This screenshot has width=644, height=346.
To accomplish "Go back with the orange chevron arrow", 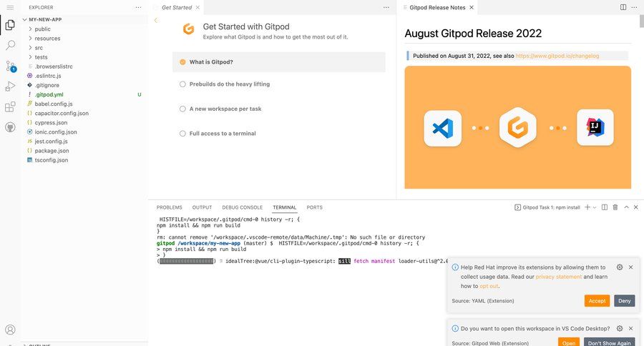I will (x=156, y=20).
